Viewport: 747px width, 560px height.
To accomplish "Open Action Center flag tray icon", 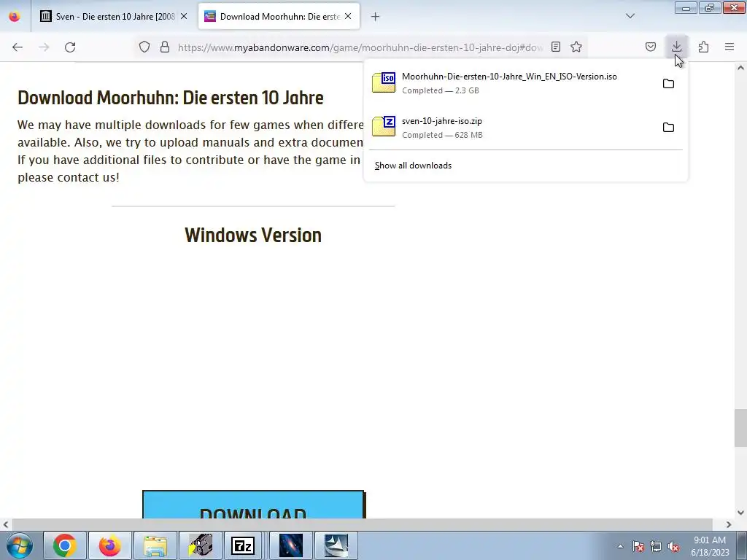I will (x=638, y=547).
